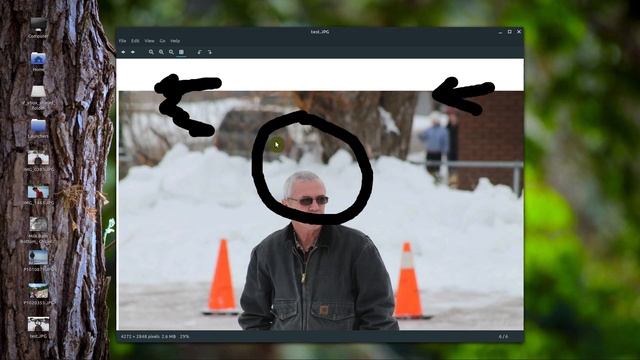Image resolution: width=640 pixels, height=360 pixels.
Task: Rotate image clockwise
Action: (x=209, y=52)
